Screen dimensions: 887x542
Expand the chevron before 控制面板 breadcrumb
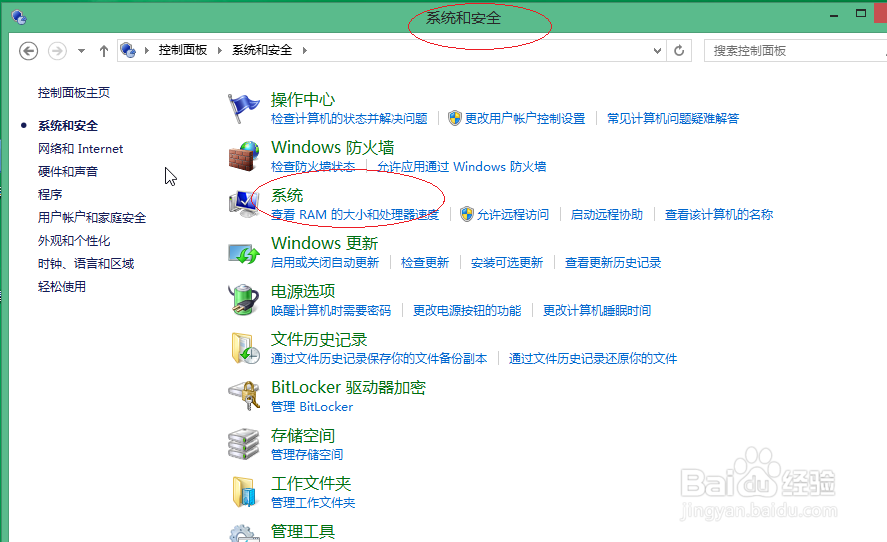(147, 50)
